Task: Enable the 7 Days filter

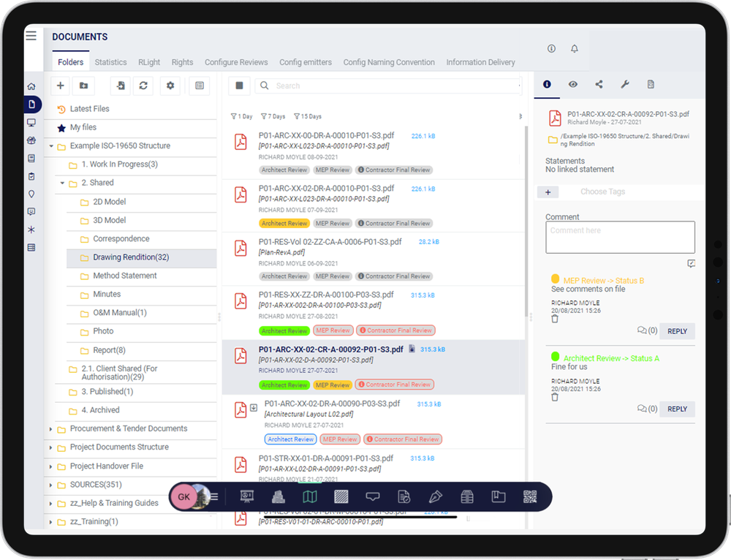Action: tap(273, 116)
